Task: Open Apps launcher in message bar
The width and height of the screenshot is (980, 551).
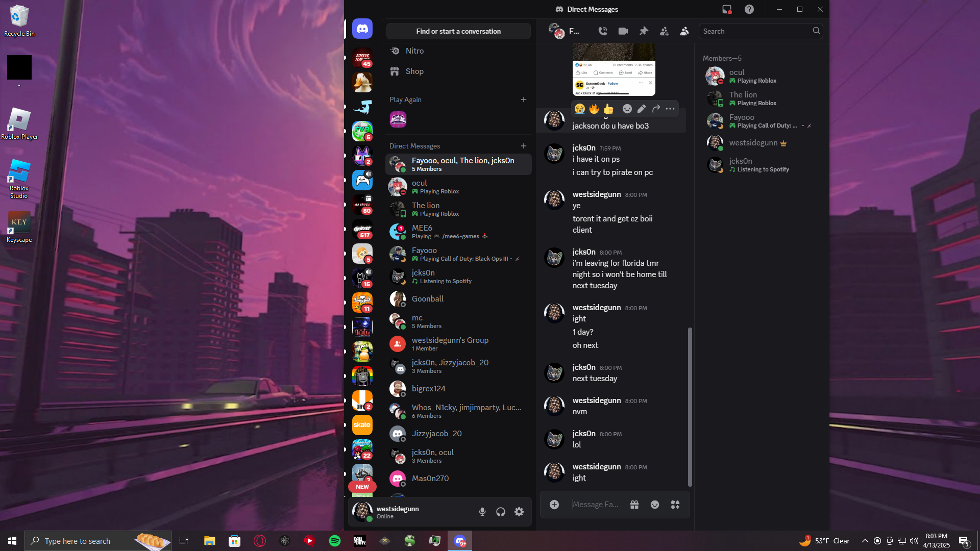Action: [675, 505]
